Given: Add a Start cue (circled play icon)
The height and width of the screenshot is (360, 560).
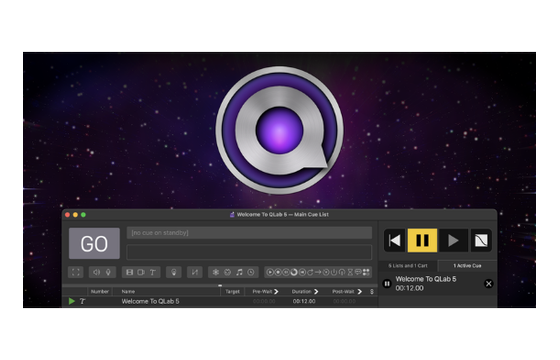Looking at the screenshot, I should (x=270, y=272).
